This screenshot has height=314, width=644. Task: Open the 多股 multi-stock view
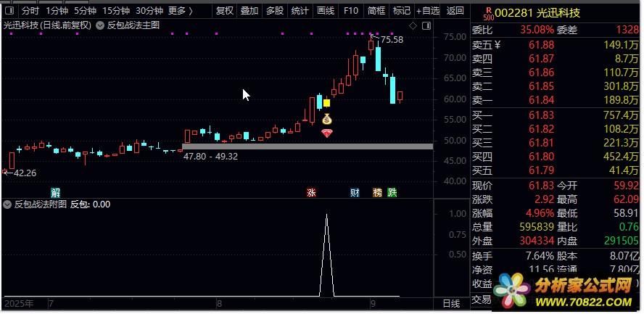(275, 11)
